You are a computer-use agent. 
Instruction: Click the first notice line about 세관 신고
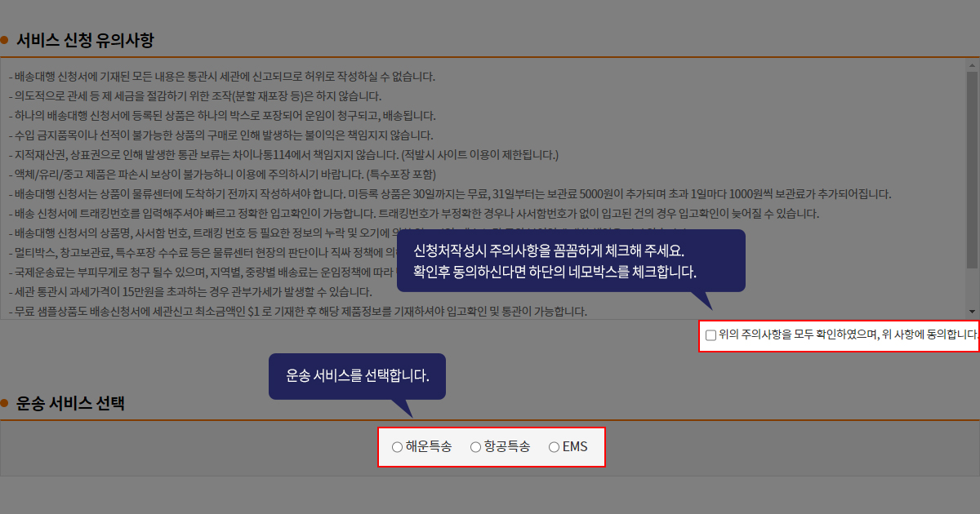click(x=221, y=77)
